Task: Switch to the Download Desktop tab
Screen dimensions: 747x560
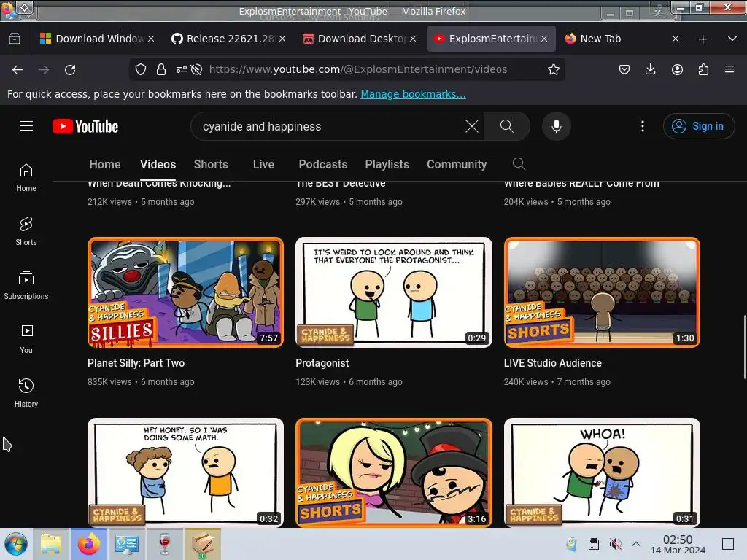Action: 359,39
